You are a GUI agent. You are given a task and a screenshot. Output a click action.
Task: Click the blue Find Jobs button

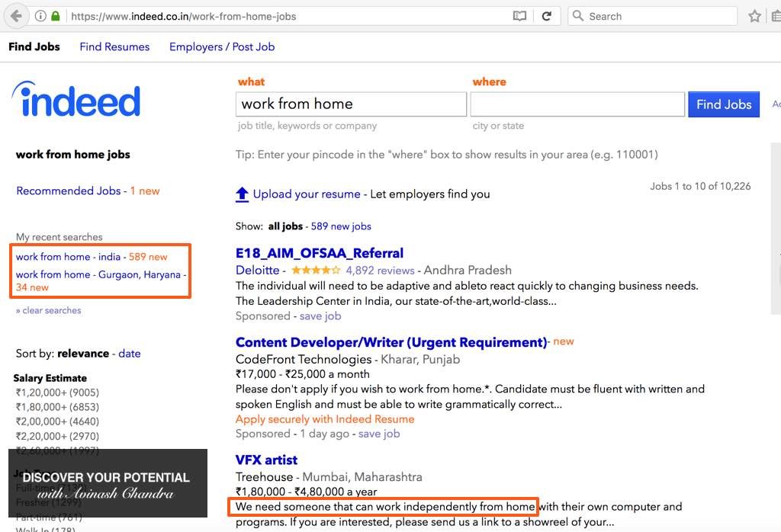pyautogui.click(x=724, y=104)
